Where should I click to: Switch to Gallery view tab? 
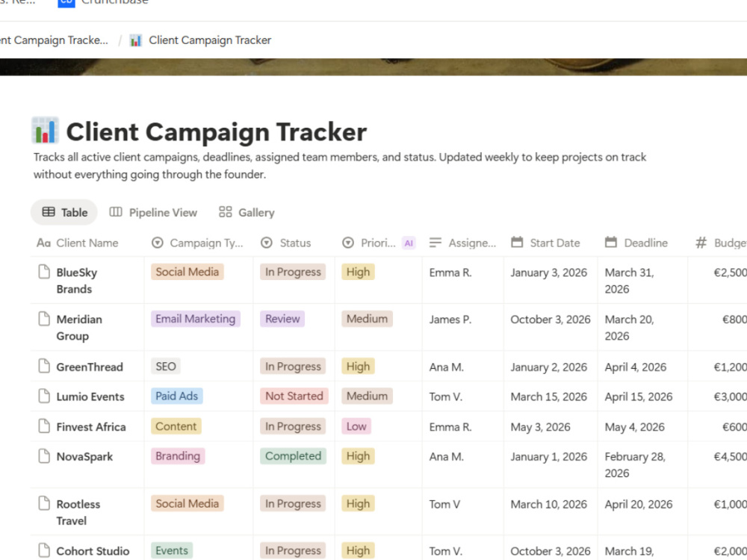coord(247,212)
